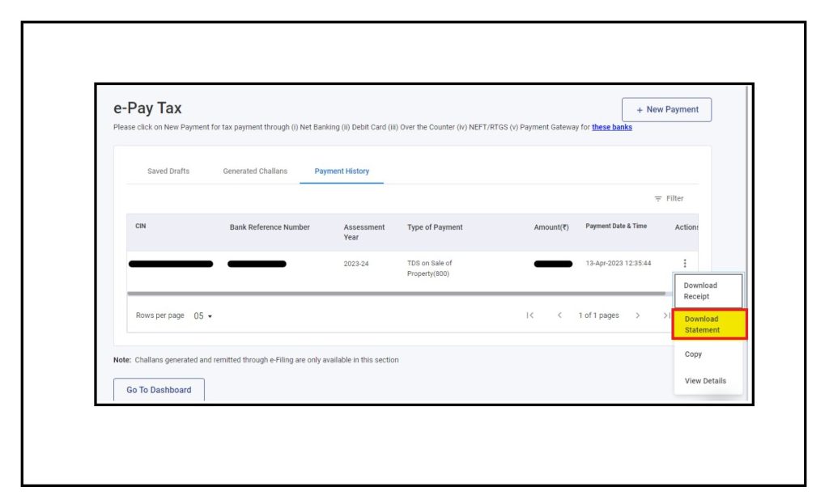Viewport: 829px width, 504px height.
Task: Click the CIN column header
Action: tap(141, 227)
